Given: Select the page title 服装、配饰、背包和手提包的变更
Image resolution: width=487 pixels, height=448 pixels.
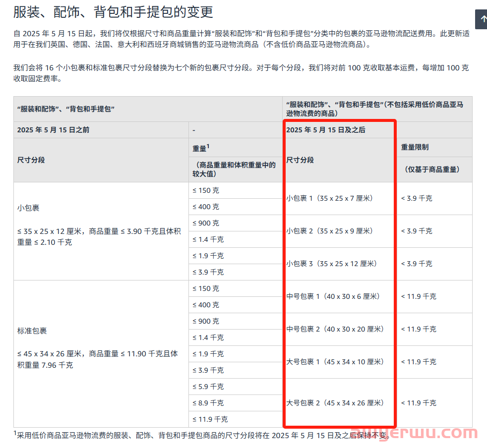Looking at the screenshot, I should pyautogui.click(x=113, y=12).
